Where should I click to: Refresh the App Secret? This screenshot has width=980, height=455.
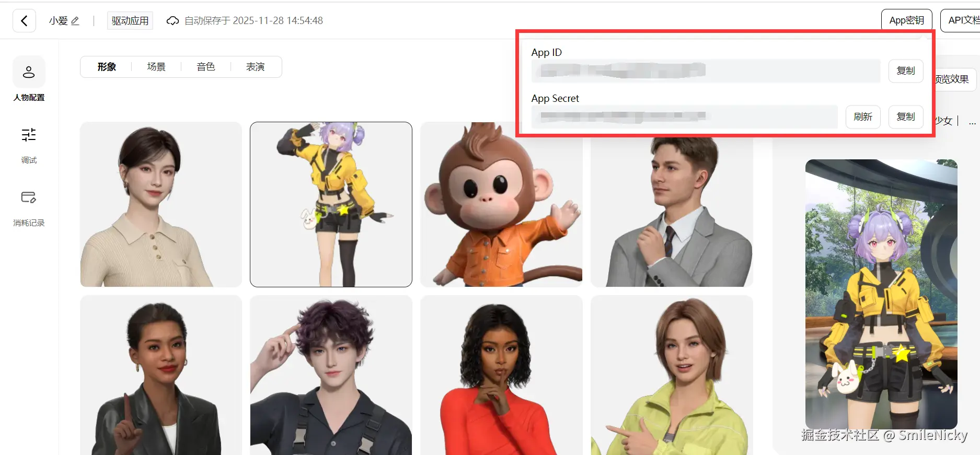coord(863,116)
